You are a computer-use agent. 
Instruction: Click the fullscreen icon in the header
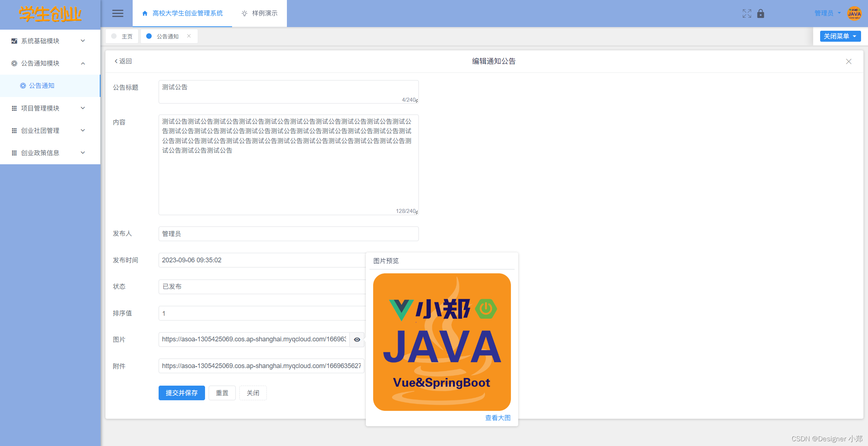[747, 13]
